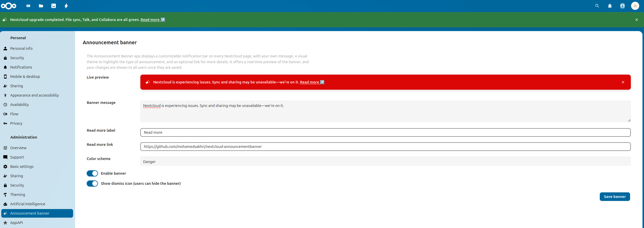
Task: Toggle the Show dismiss icon switch
Action: click(92, 184)
